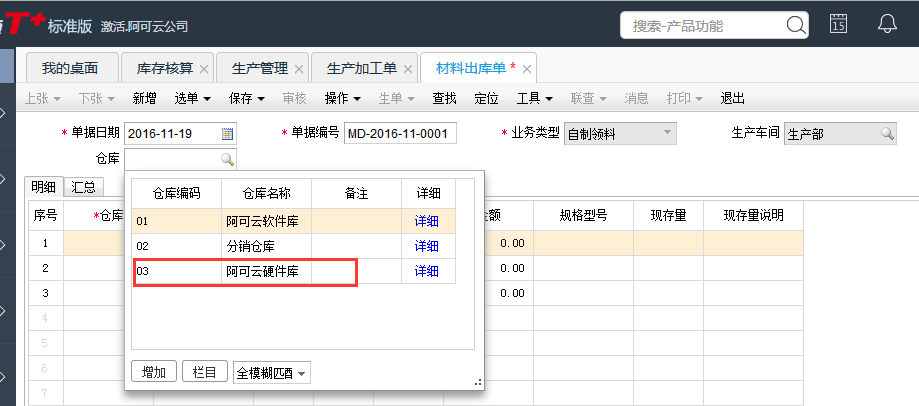Switch to the 汇总 tab
Image resolution: width=919 pixels, height=406 pixels.
84,187
